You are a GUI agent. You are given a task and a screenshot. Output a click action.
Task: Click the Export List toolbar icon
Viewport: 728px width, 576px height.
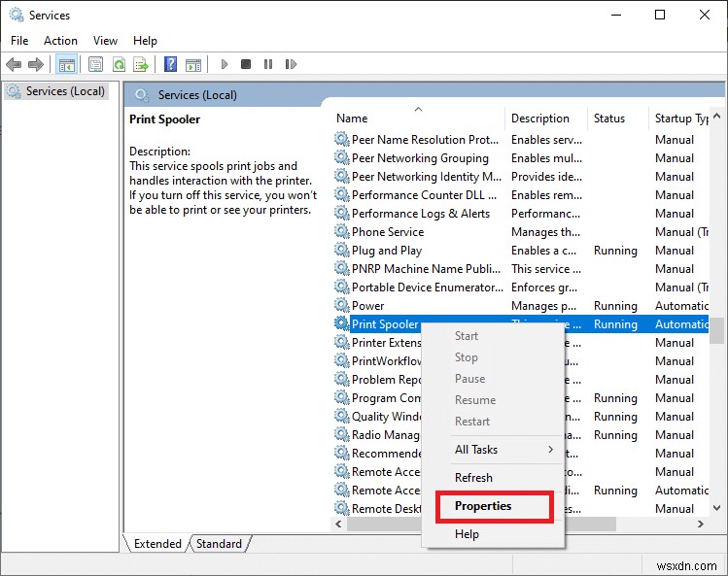tap(141, 65)
